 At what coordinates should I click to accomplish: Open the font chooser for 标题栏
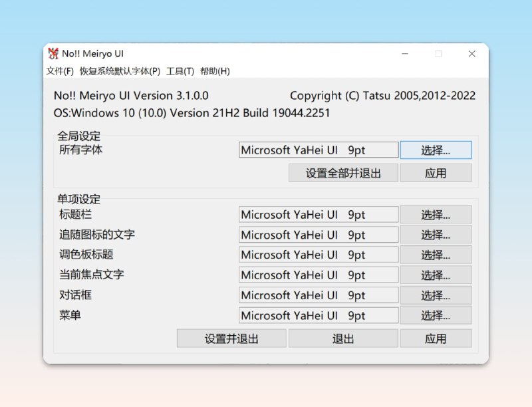436,214
